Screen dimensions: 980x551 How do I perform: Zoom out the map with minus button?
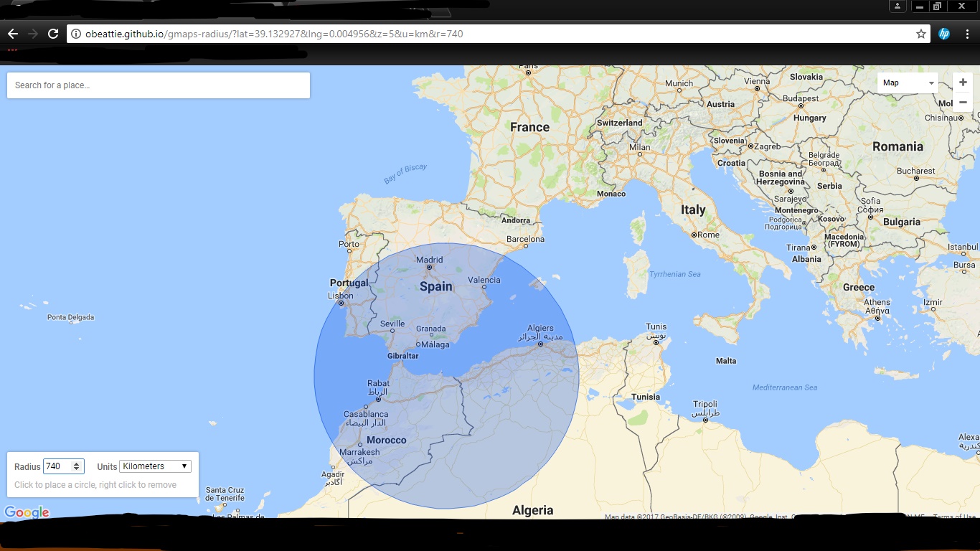pyautogui.click(x=963, y=102)
